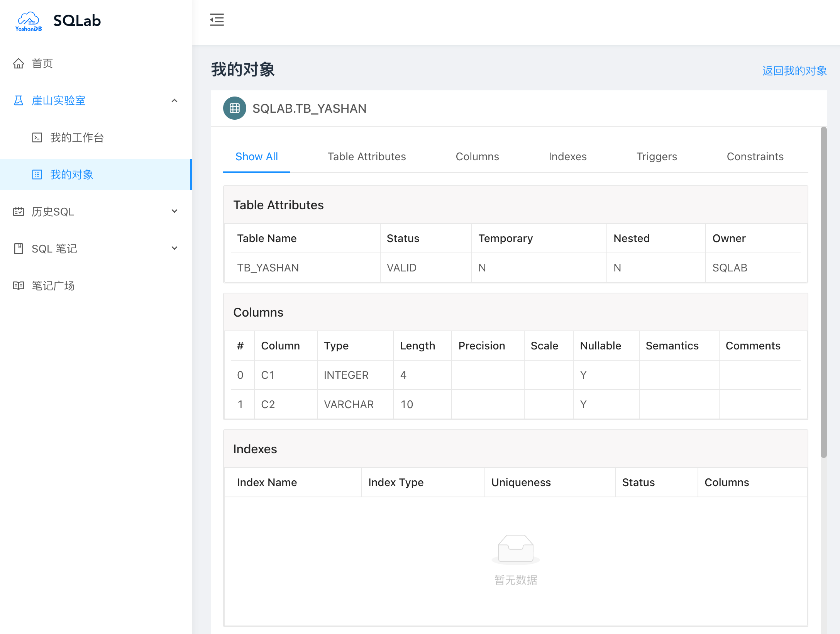840x634 pixels.
Task: Click the table icon beside SQLAB.TB_YASHAN
Action: (x=235, y=108)
